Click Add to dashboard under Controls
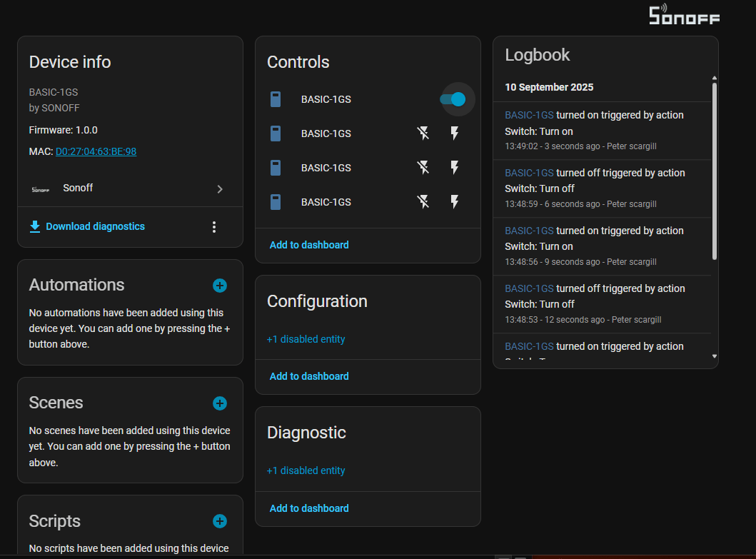The width and height of the screenshot is (756, 559). click(309, 245)
